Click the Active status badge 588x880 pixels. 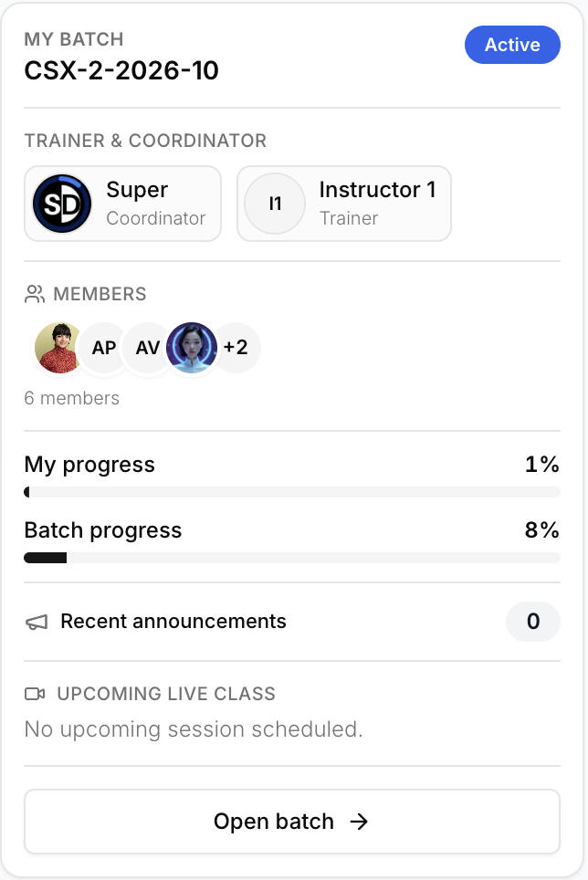(x=512, y=45)
